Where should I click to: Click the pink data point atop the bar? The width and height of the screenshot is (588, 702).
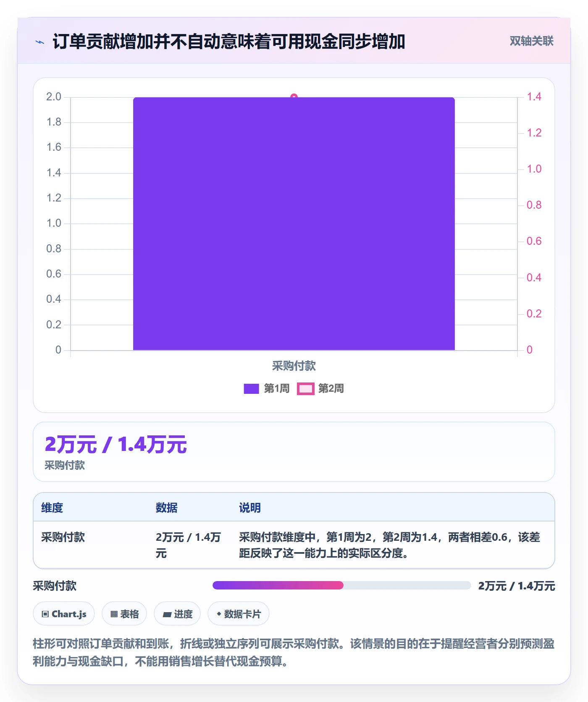click(x=294, y=97)
